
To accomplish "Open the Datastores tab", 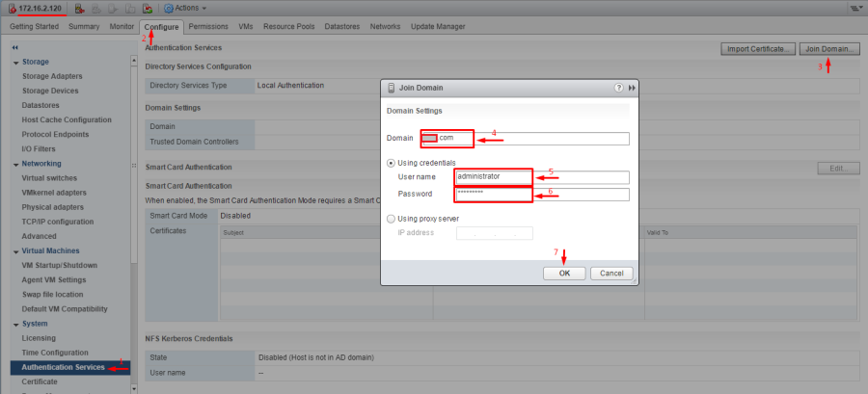I will 339,26.
